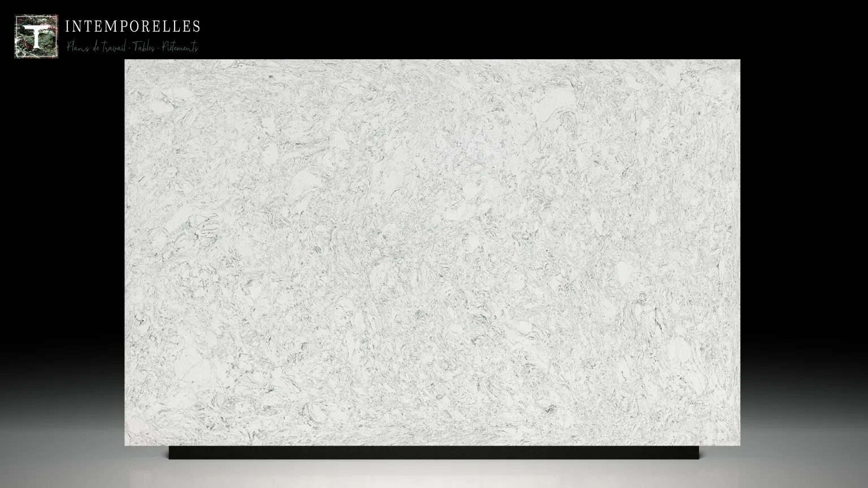Screen dimensions: 868x488
Task: Click the final S of INTEMPORELLES
Action: click(x=196, y=26)
